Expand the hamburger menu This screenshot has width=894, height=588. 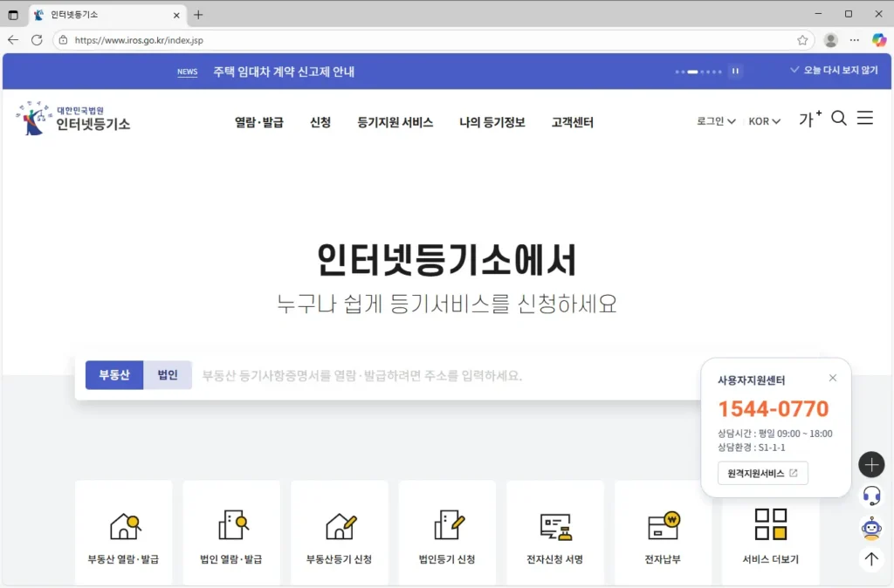click(865, 120)
